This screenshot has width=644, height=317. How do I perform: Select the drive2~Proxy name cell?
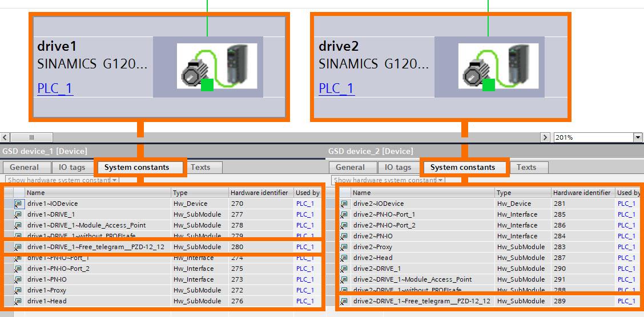click(x=422, y=247)
